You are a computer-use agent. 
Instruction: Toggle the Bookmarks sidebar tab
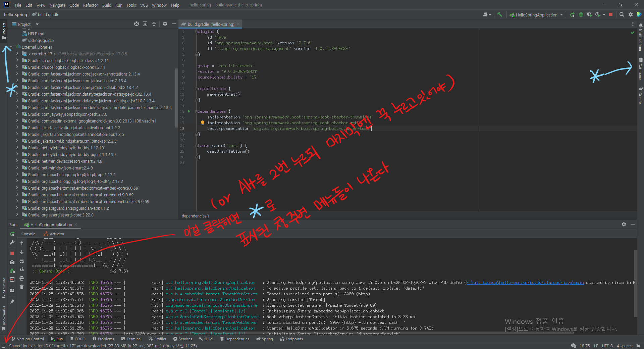pos(4,318)
